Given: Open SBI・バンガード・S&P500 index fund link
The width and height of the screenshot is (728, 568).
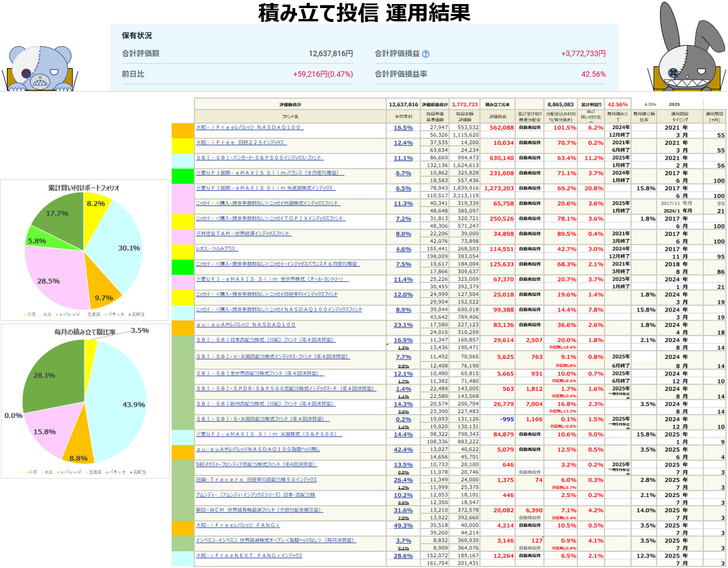Looking at the screenshot, I should (x=259, y=157).
